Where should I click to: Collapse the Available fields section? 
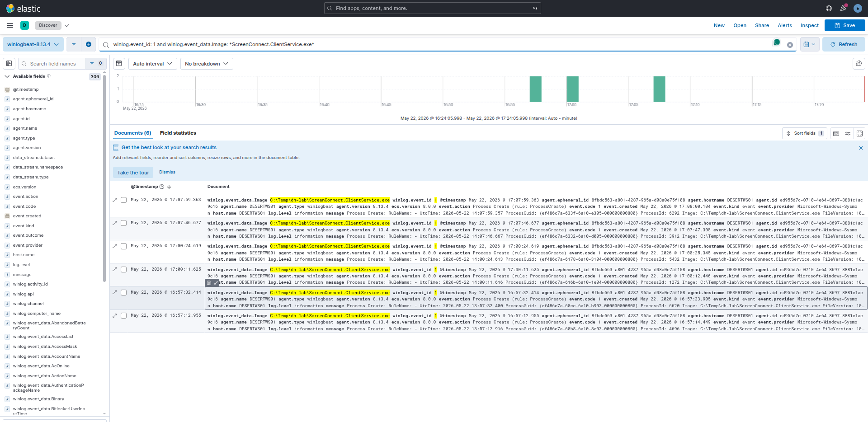[7, 76]
